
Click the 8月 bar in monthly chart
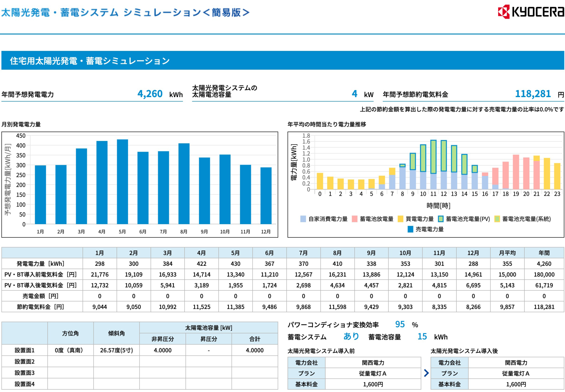184,184
